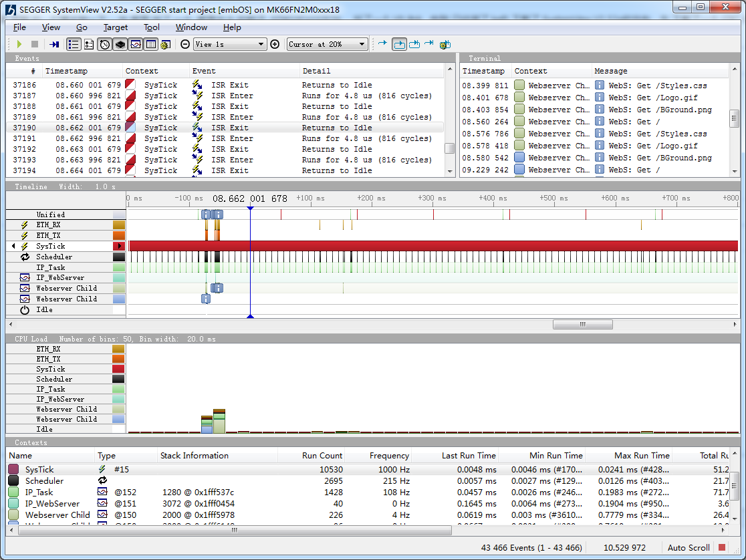Collapse the SysTick row left triangle in Timeline

click(x=13, y=246)
